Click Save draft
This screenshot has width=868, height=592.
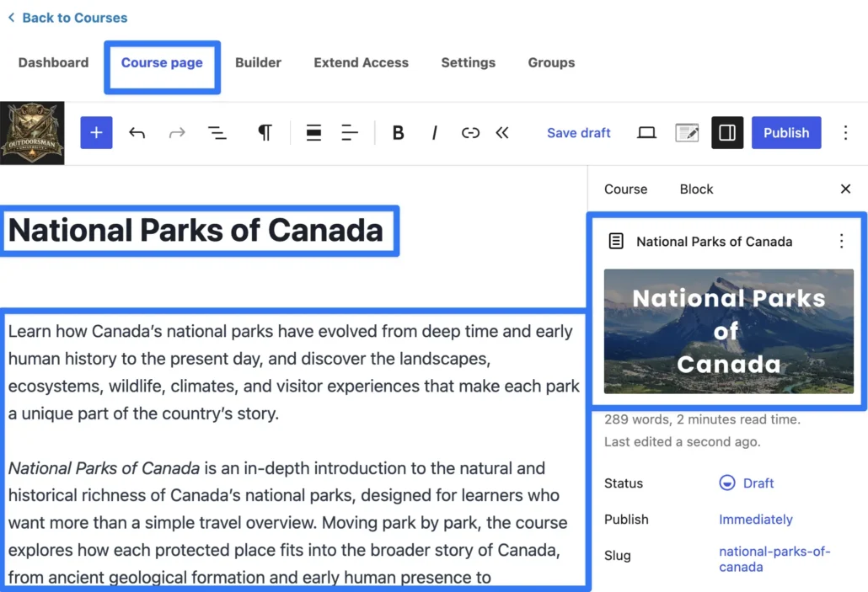578,133
